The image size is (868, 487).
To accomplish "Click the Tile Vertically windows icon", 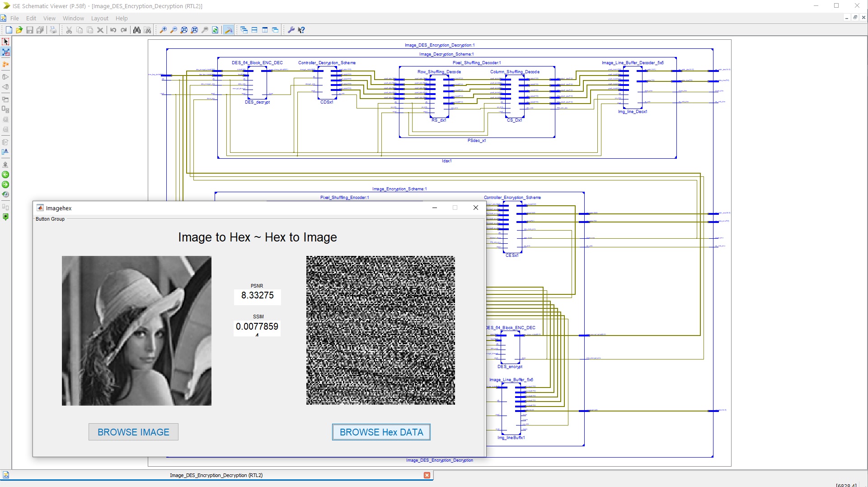I will (265, 30).
